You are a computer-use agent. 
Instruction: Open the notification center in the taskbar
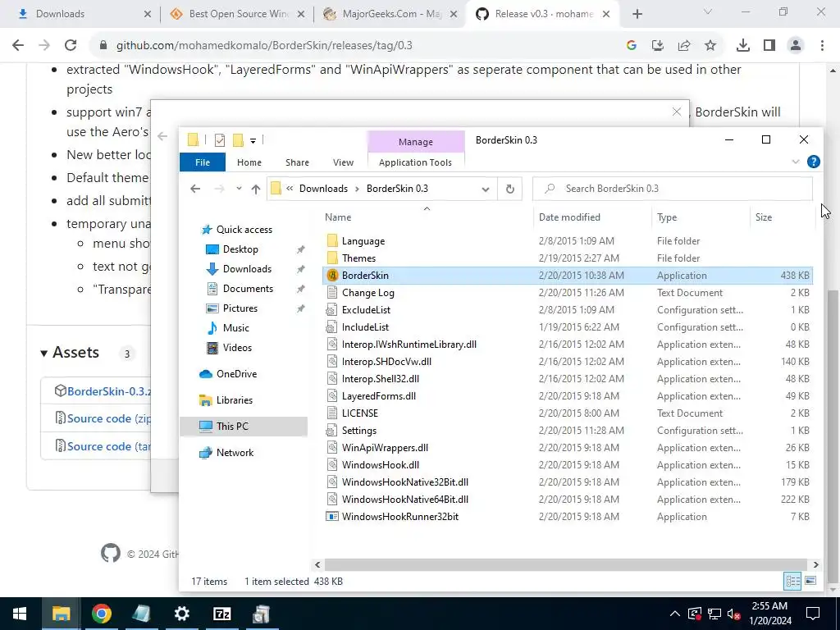point(813,614)
